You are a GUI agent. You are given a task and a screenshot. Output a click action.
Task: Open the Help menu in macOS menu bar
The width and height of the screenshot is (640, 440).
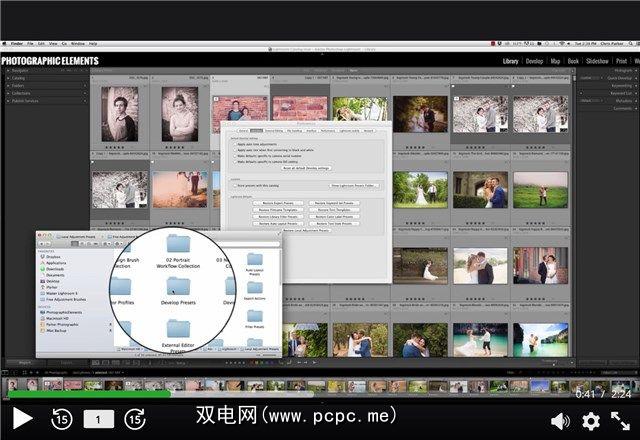tap(93, 43)
